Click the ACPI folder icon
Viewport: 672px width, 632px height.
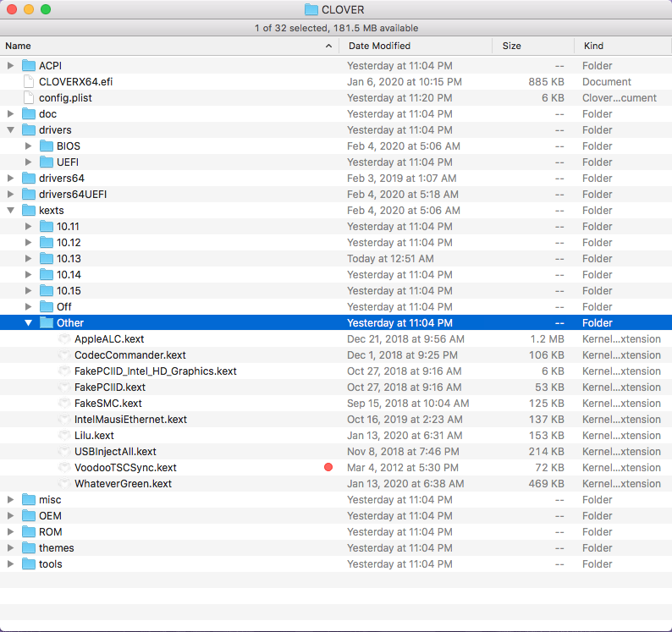[x=29, y=65]
